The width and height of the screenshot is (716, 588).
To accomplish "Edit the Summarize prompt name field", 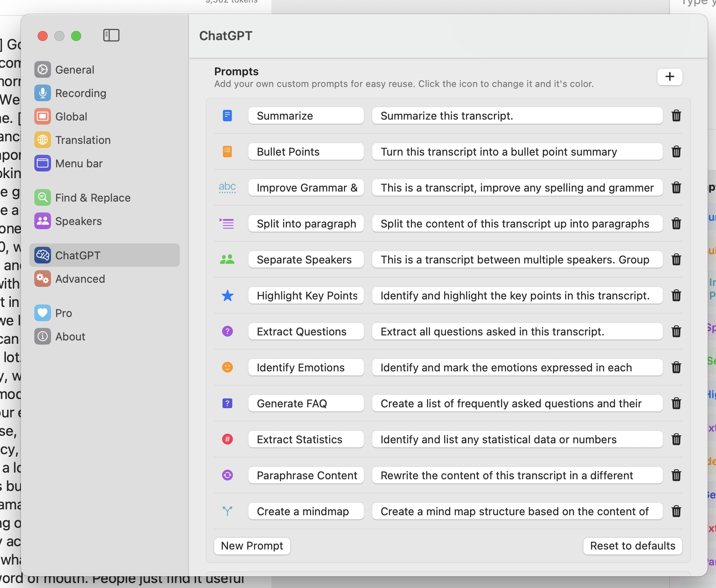I will pyautogui.click(x=306, y=115).
